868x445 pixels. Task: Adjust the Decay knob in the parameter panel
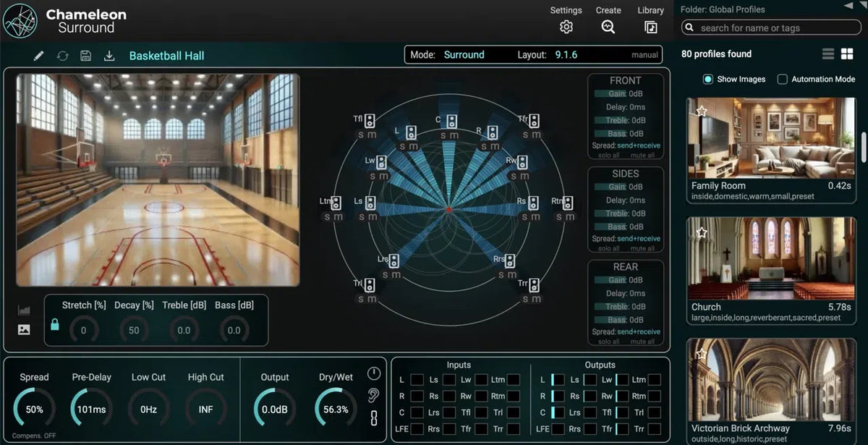133,329
